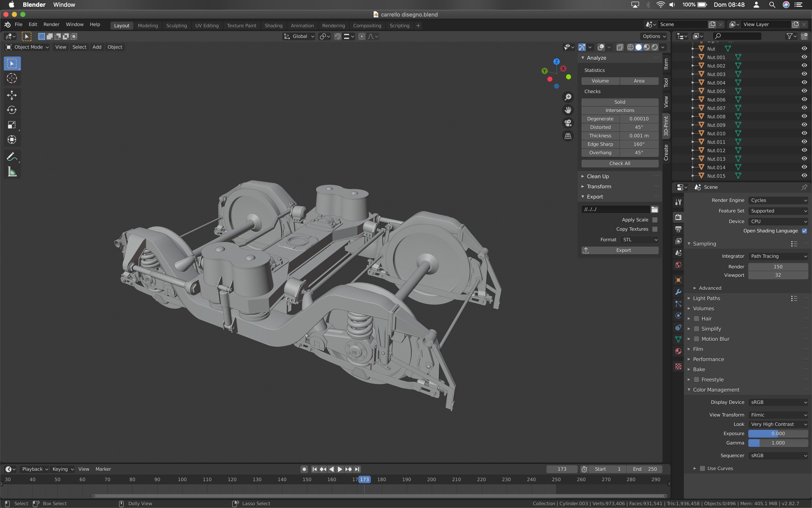Open the Look Very High Contrast dropdown

[778, 424]
